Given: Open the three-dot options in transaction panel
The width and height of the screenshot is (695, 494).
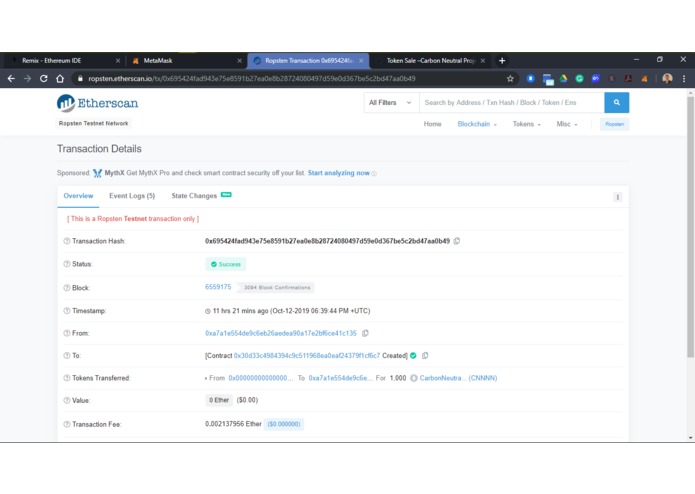Looking at the screenshot, I should coord(617,197).
